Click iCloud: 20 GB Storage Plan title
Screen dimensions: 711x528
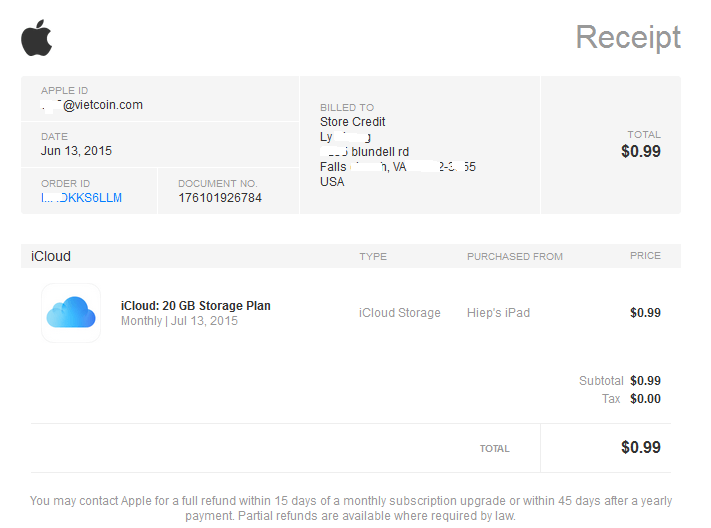[x=195, y=306]
